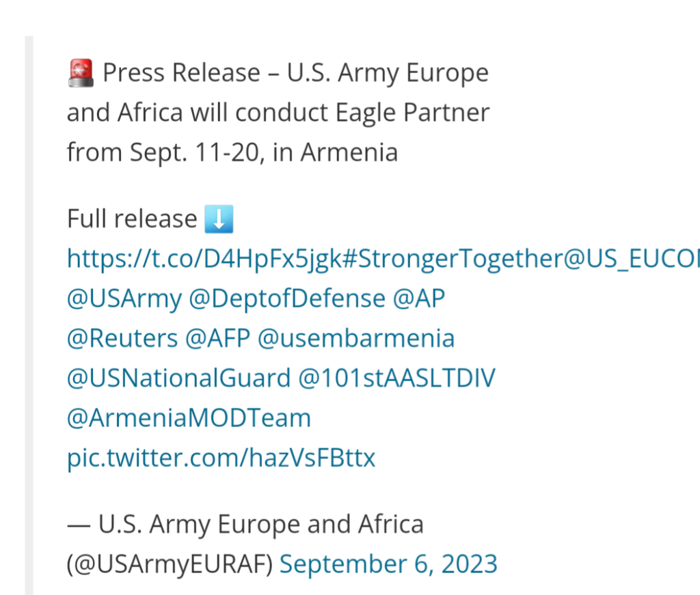Click the blue down-arrow emoji icon
This screenshot has height=595, width=700.
pyautogui.click(x=219, y=219)
